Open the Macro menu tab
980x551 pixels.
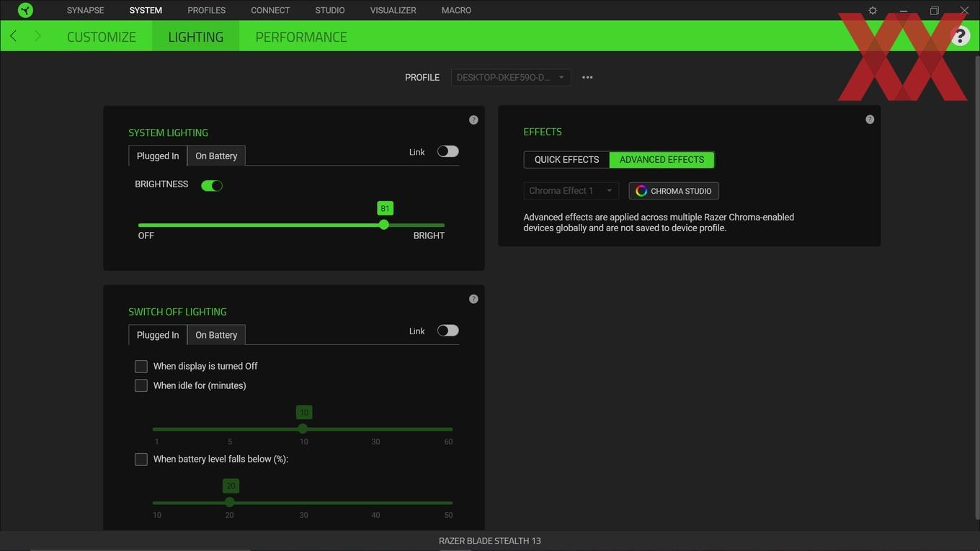[x=456, y=10]
